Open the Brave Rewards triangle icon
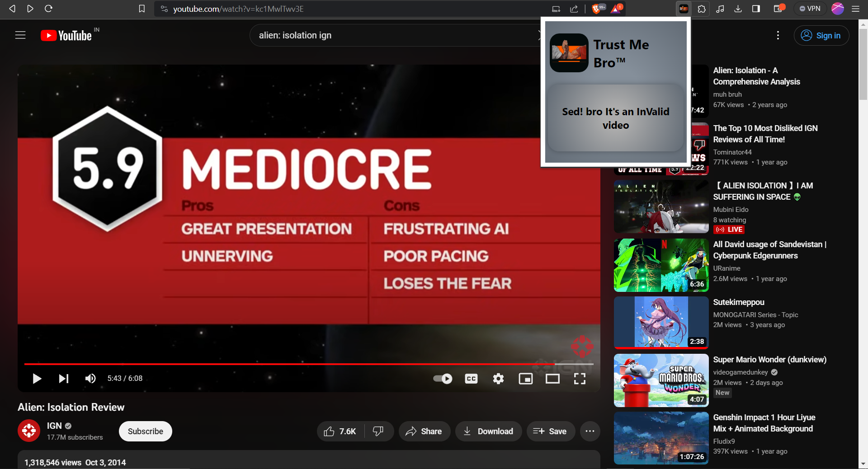The height and width of the screenshot is (469, 868). tap(617, 9)
